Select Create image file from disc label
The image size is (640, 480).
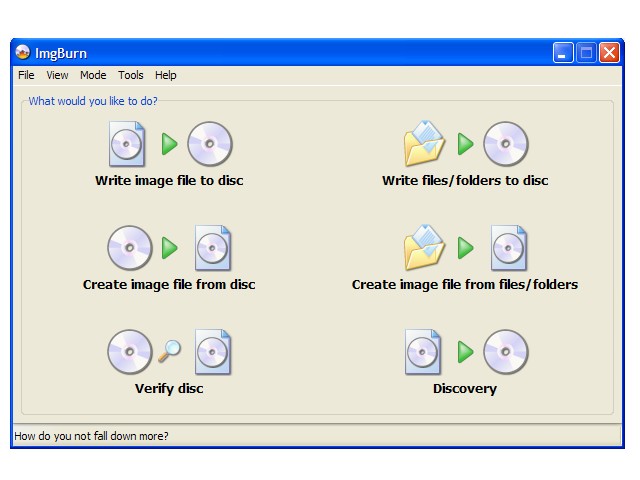(169, 284)
